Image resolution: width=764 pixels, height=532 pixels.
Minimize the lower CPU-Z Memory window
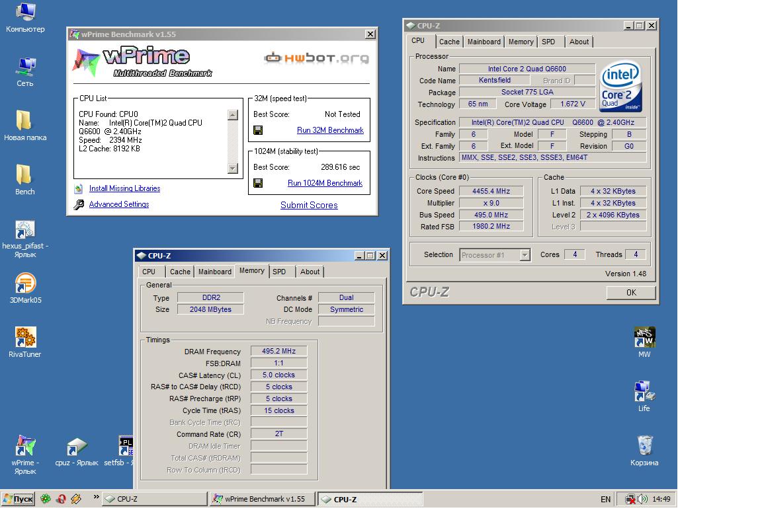point(360,256)
